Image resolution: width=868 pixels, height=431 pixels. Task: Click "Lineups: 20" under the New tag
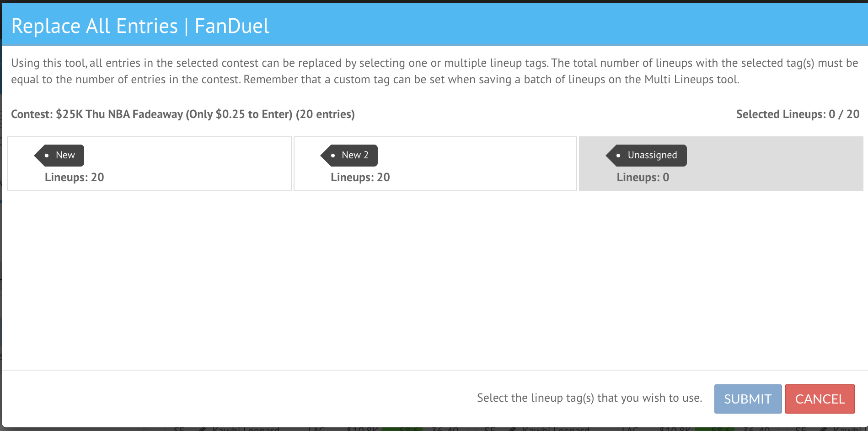(x=75, y=178)
